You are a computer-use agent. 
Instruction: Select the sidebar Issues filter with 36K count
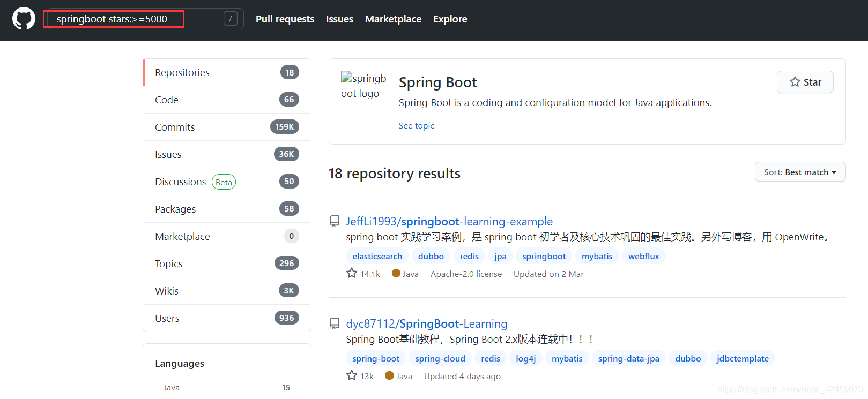coord(227,154)
